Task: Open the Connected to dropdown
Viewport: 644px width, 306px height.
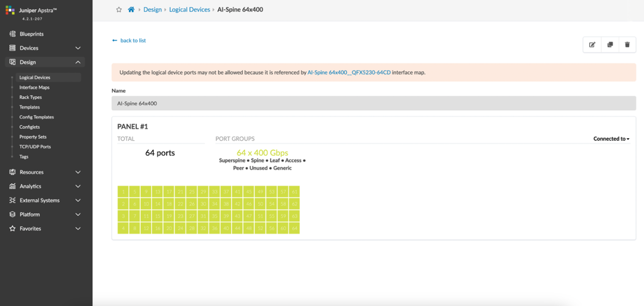Action: point(611,139)
